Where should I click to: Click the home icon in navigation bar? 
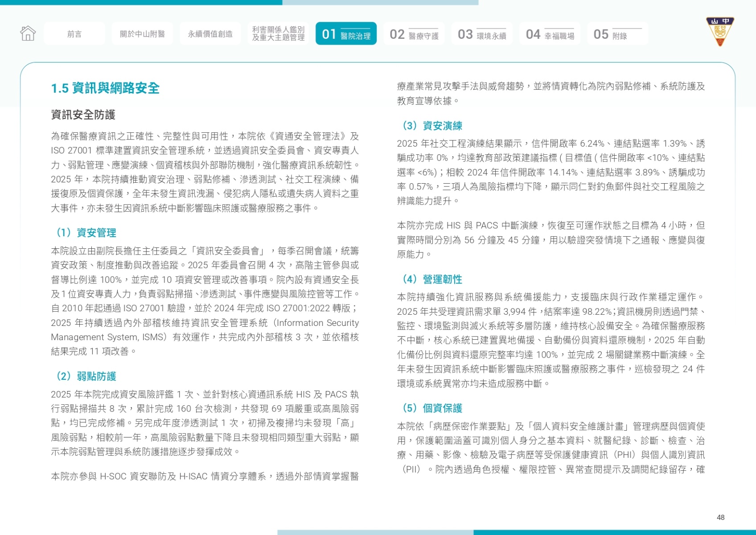(x=28, y=33)
